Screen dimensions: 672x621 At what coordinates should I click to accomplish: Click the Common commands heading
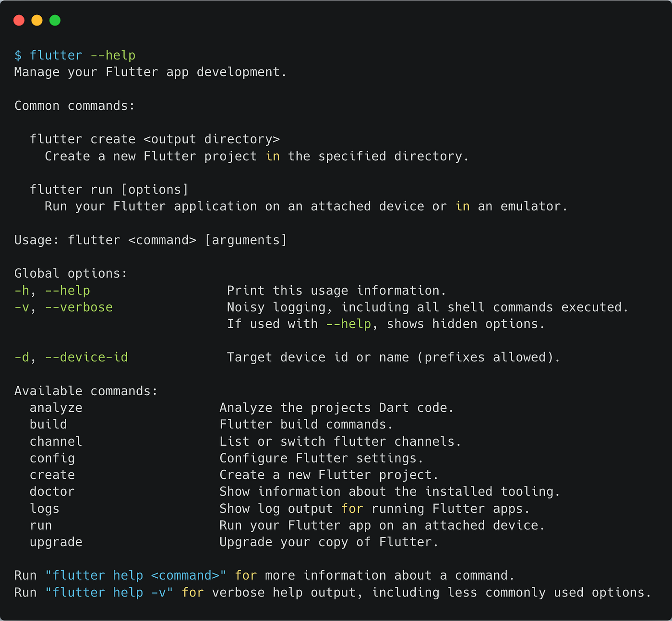click(74, 105)
